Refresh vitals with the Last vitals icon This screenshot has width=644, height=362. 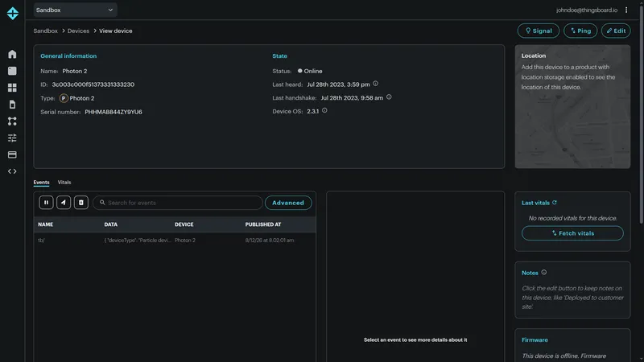[555, 203]
